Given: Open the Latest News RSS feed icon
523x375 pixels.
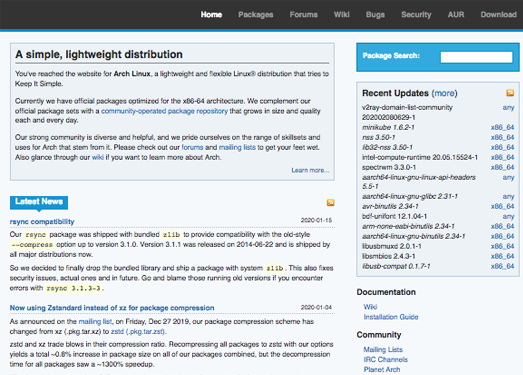Looking at the screenshot, I should click(331, 202).
